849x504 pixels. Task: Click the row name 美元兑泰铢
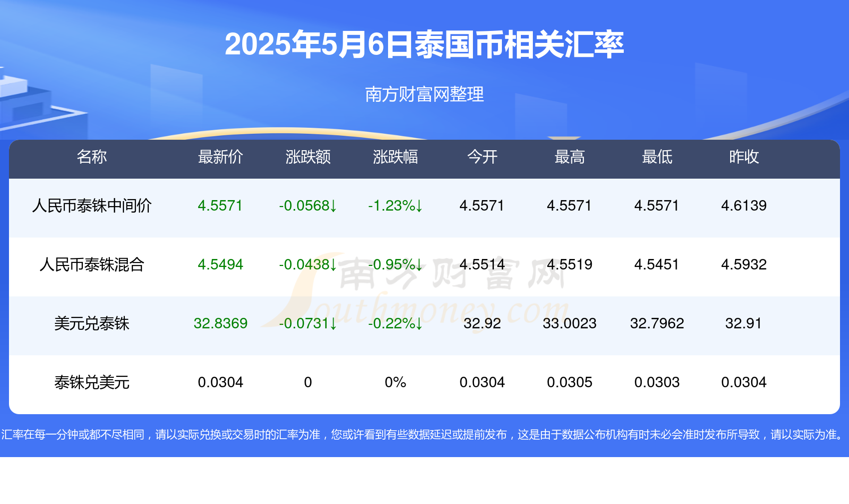pos(92,323)
